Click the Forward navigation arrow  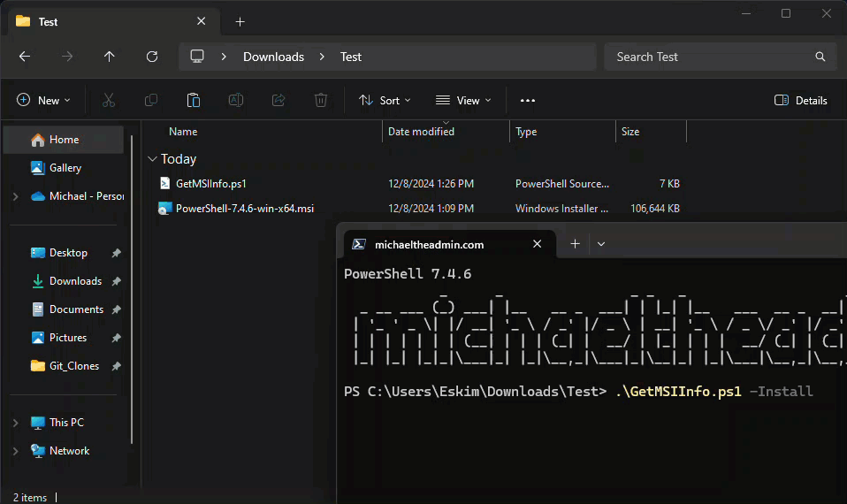click(x=67, y=57)
